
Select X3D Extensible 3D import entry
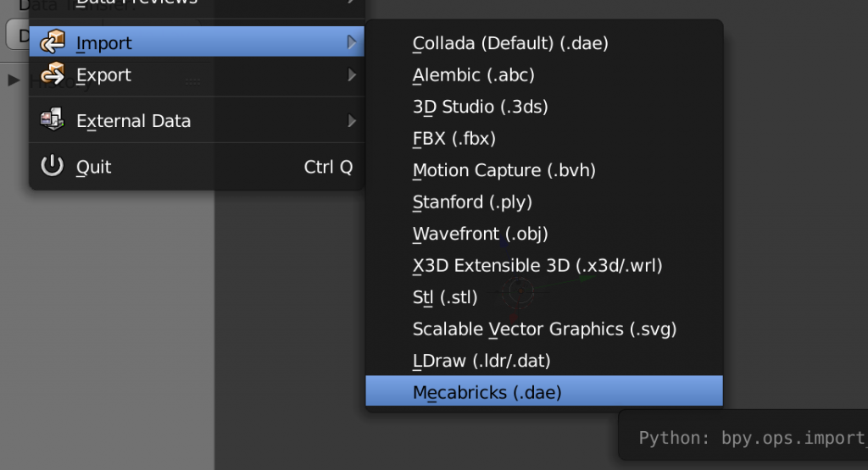point(537,265)
